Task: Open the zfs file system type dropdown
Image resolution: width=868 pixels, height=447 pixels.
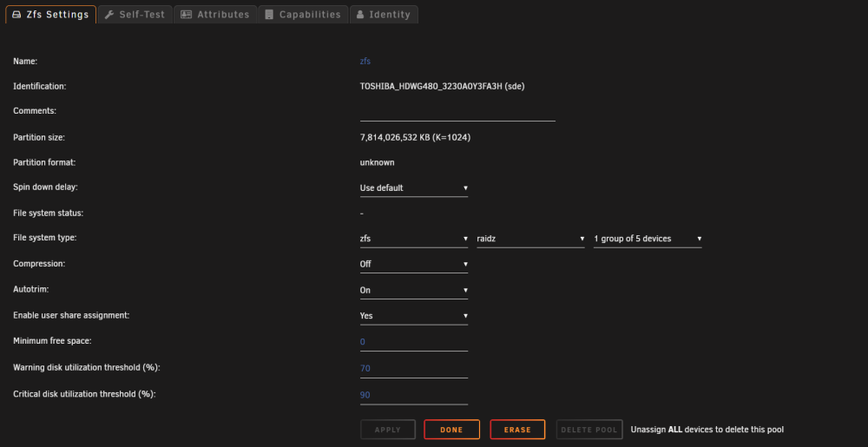Action: [x=413, y=239]
